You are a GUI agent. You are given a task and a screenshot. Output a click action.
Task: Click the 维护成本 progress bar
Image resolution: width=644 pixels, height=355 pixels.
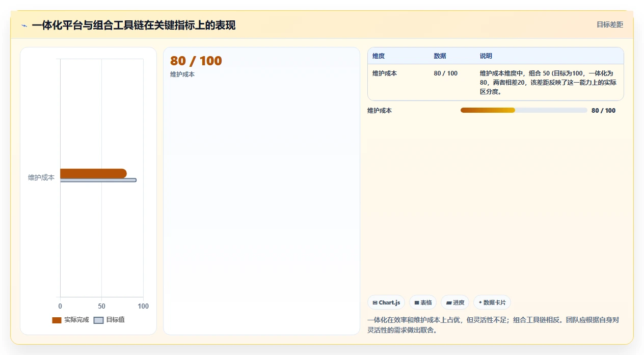524,110
